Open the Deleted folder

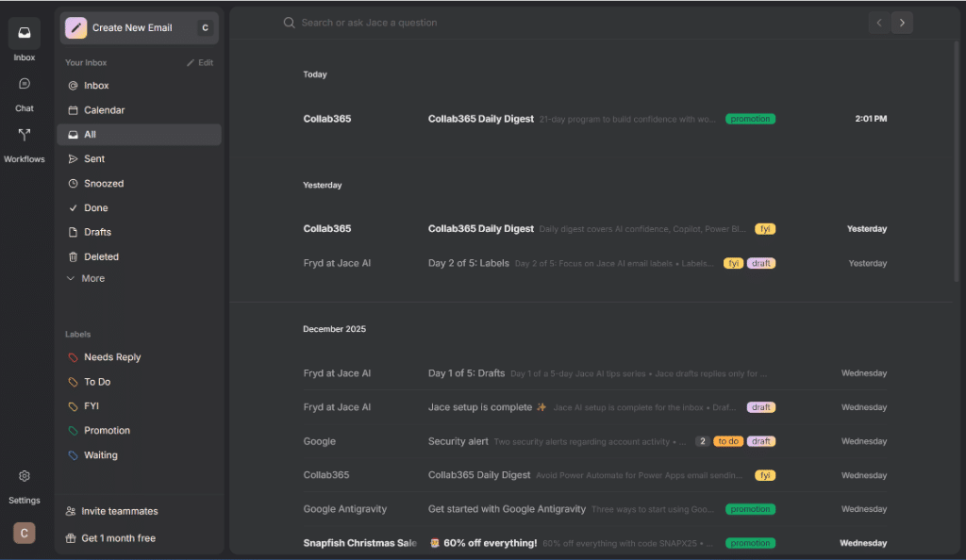click(x=100, y=256)
